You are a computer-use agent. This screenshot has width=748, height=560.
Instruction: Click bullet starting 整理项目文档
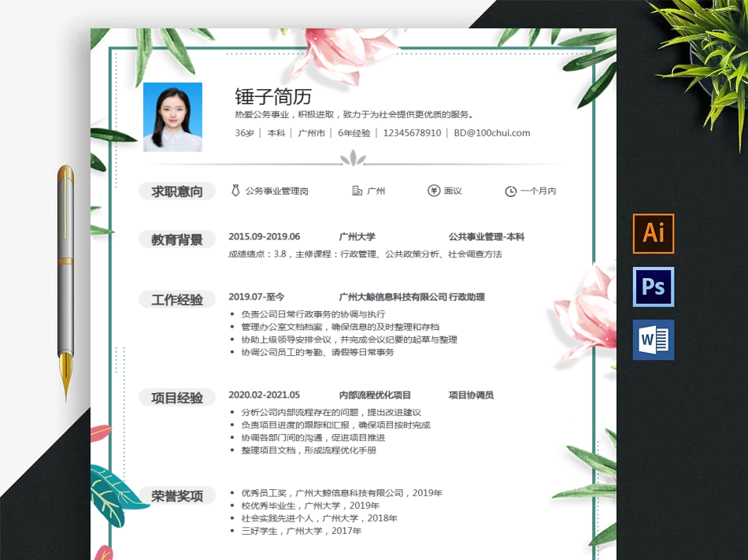pyautogui.click(x=309, y=451)
